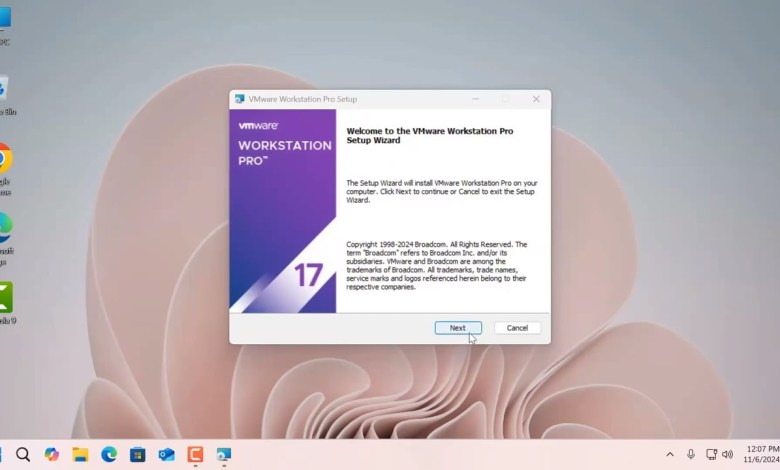Select the Camtasia 9 desktop shortcut

[x=7, y=303]
